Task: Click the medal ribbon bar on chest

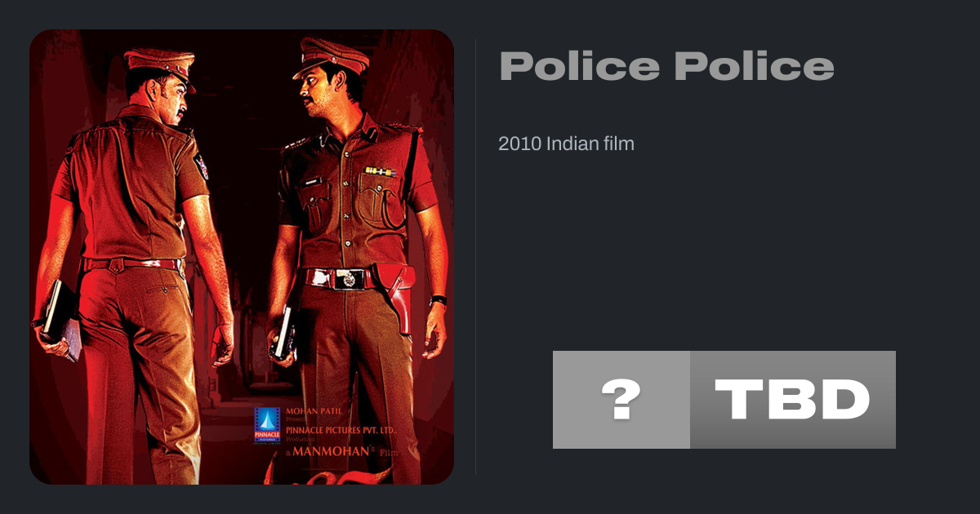Action: [x=380, y=171]
